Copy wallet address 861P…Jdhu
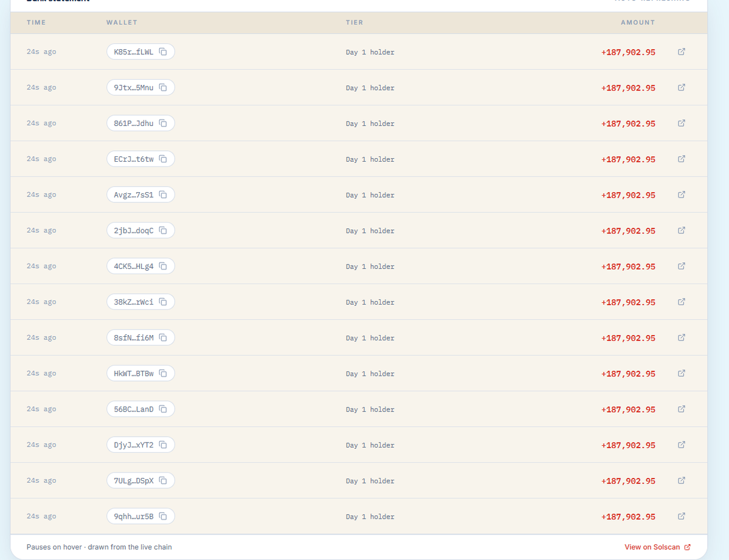729x560 pixels. tap(163, 123)
